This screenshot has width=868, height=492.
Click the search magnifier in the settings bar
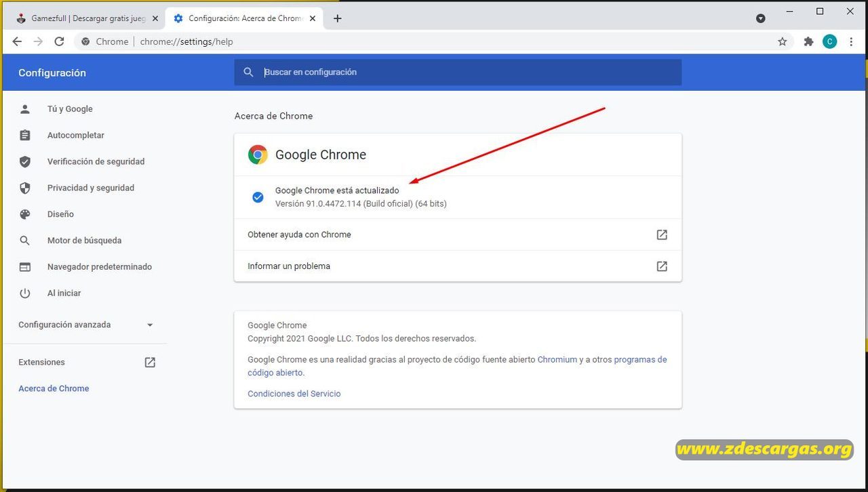pos(249,72)
